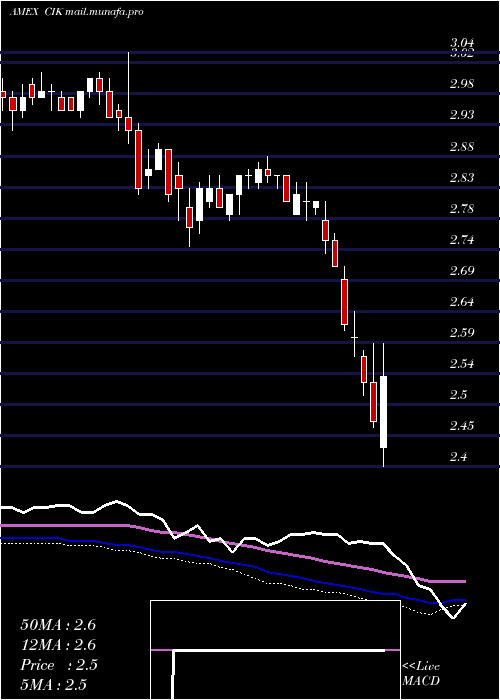Image resolution: width=500 pixels, height=700 pixels.
Task: Click the 2.78 price axis label
Action: [462, 208]
